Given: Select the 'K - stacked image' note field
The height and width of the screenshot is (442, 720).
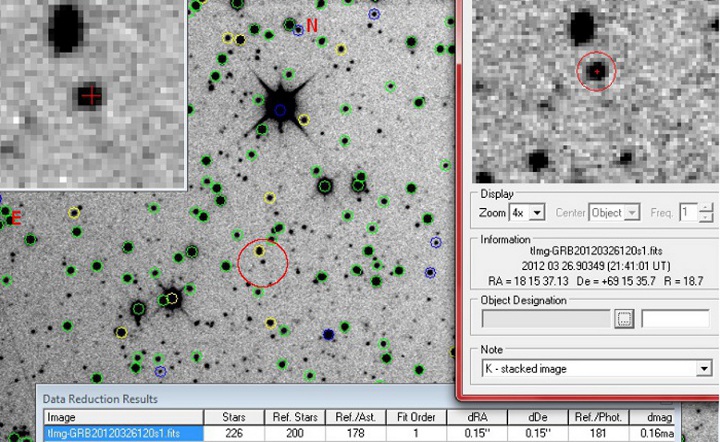Looking at the screenshot, I should pos(596,369).
